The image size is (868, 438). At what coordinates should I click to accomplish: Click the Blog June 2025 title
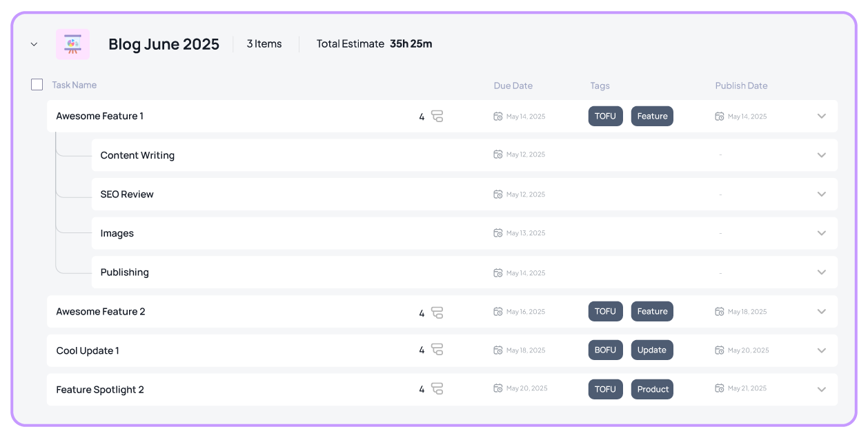tap(164, 44)
